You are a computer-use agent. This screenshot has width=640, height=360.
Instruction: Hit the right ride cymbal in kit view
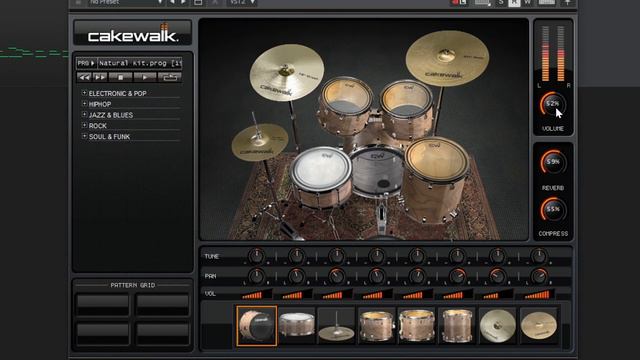447,58
